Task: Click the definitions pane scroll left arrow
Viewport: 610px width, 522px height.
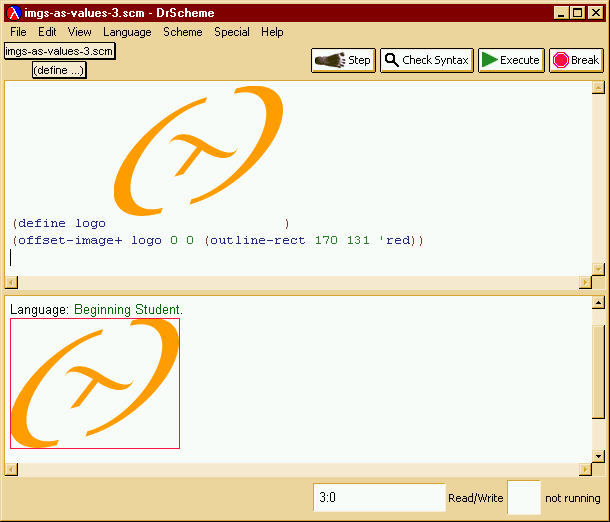Action: pyautogui.click(x=11, y=282)
